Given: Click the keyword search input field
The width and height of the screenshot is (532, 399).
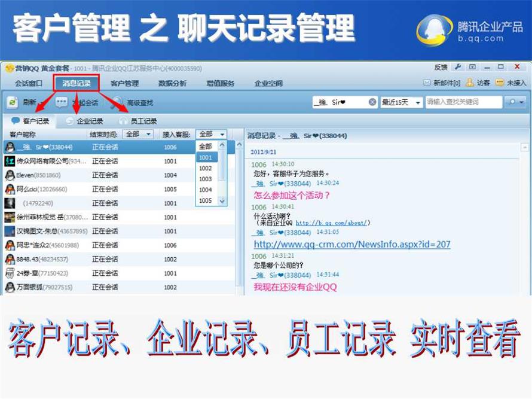Looking at the screenshot, I should [x=463, y=102].
